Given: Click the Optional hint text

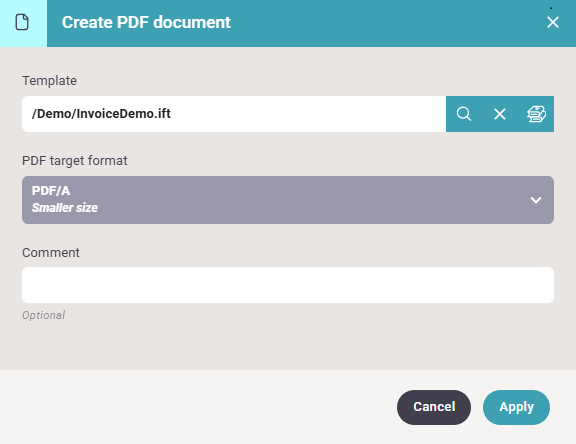Looking at the screenshot, I should (x=43, y=315).
